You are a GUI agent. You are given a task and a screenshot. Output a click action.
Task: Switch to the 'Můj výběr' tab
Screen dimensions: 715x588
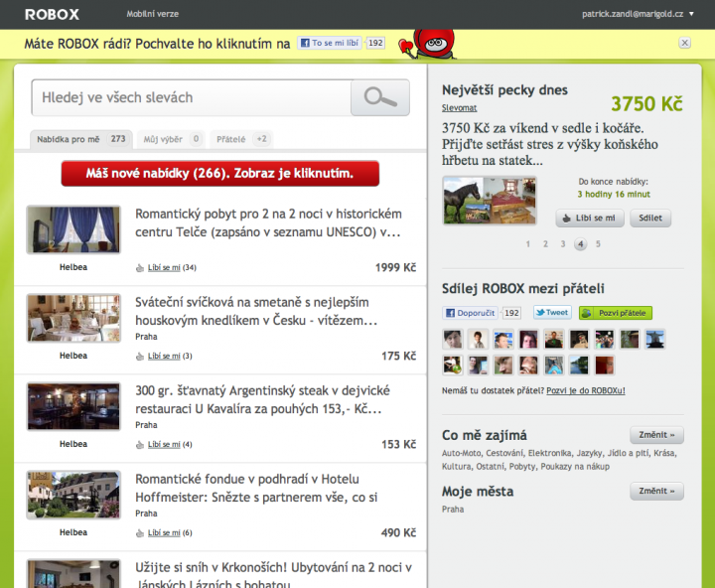(x=171, y=139)
